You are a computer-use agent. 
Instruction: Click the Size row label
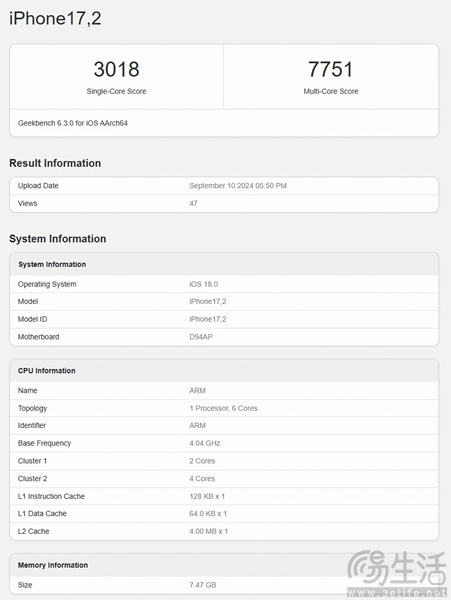pyautogui.click(x=25, y=585)
